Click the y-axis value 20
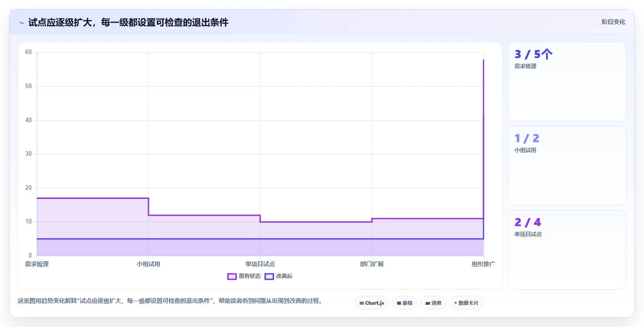 pyautogui.click(x=28, y=188)
